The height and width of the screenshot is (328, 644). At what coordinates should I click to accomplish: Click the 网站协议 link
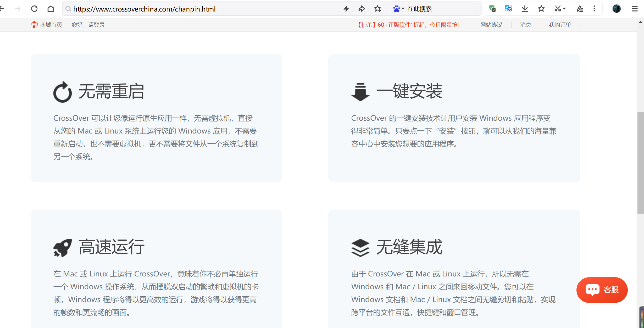click(x=491, y=25)
